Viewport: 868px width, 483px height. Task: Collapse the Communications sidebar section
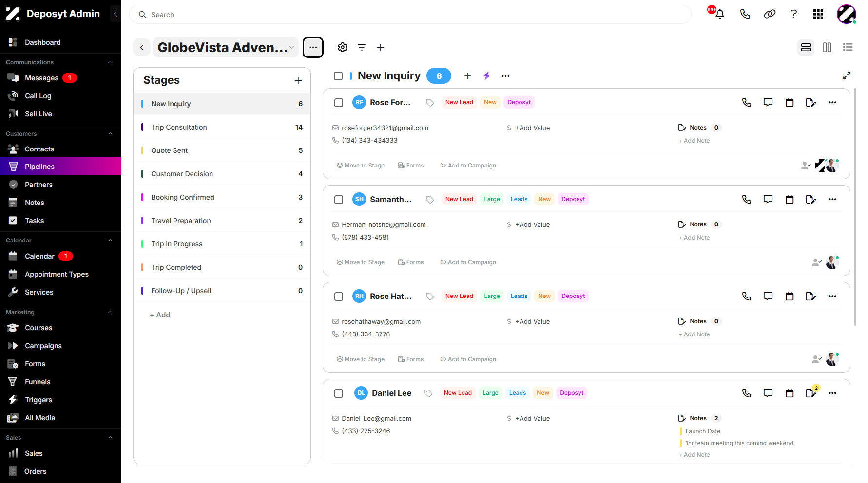[110, 62]
